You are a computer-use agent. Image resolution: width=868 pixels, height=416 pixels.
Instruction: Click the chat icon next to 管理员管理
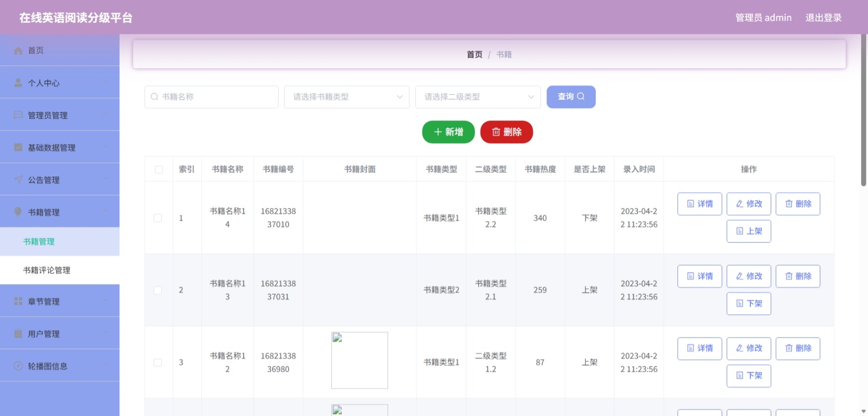[x=18, y=115]
